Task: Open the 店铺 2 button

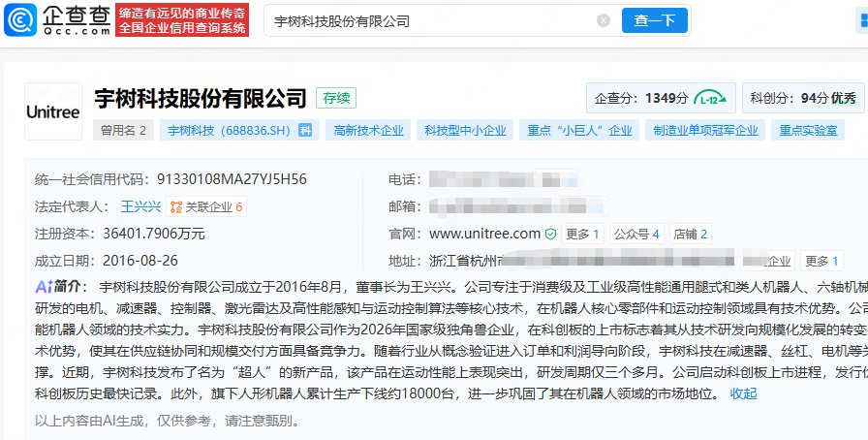Action: (691, 234)
